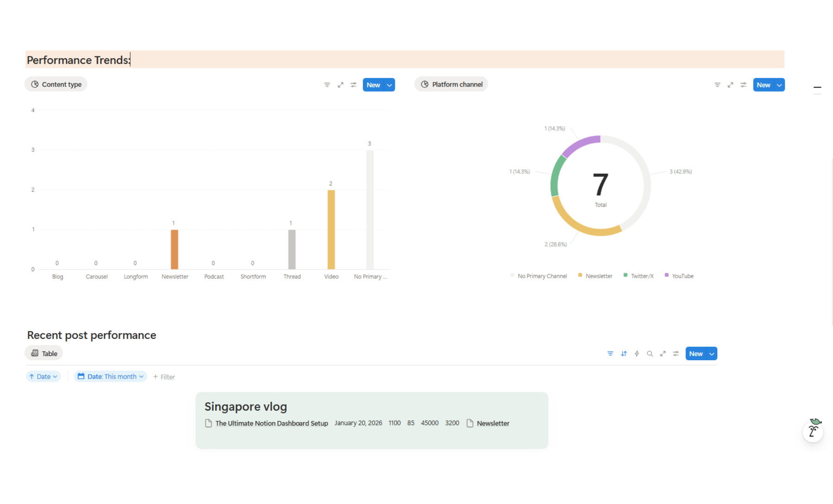Click the sort icon in table toolbar
The image size is (833, 504).
pyautogui.click(x=624, y=354)
